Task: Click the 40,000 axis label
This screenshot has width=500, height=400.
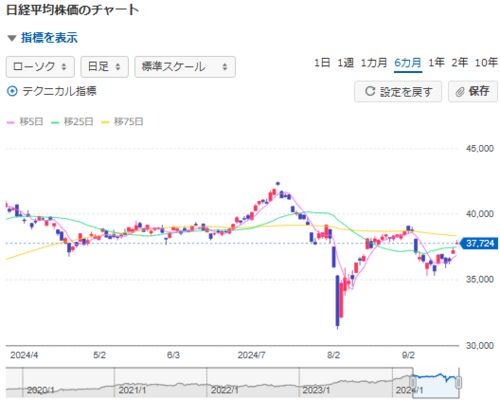Action: tap(480, 214)
